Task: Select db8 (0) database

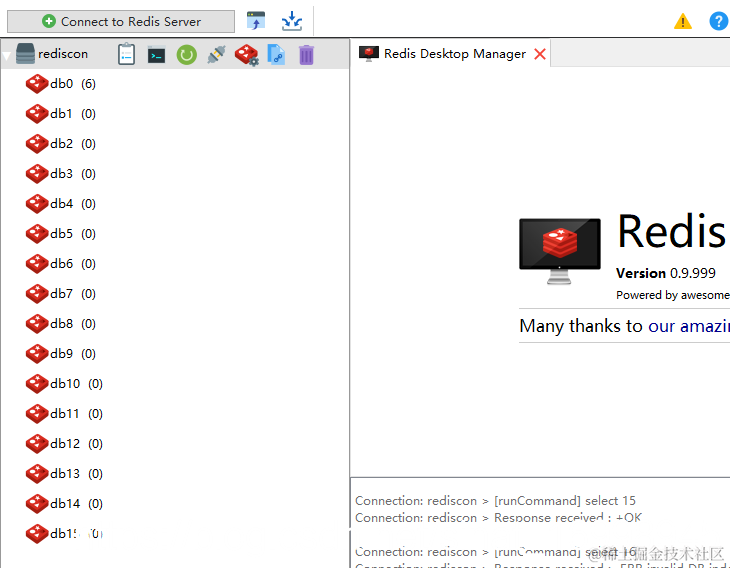Action: (x=61, y=324)
